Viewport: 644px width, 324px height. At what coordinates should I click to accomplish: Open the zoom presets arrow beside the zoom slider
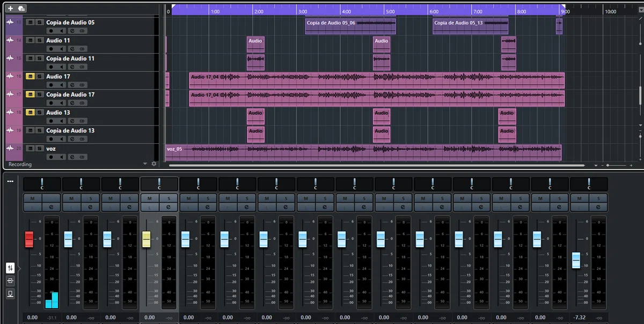click(596, 165)
